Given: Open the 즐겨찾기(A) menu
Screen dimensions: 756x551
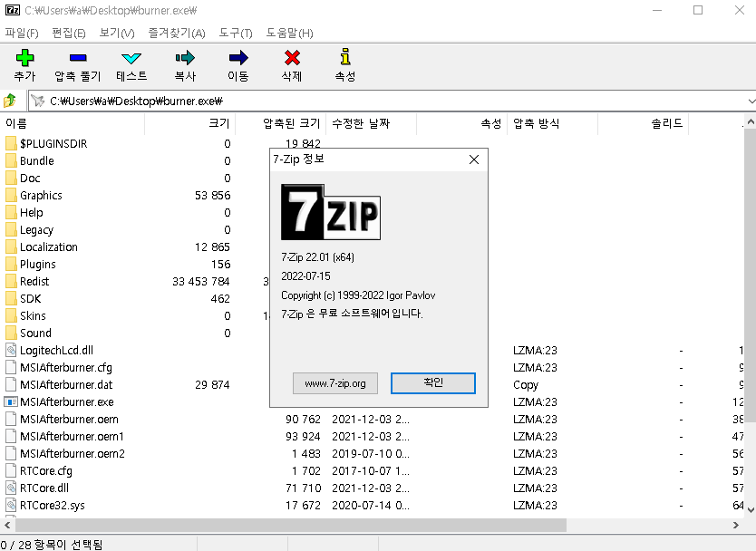Looking at the screenshot, I should pyautogui.click(x=177, y=33).
